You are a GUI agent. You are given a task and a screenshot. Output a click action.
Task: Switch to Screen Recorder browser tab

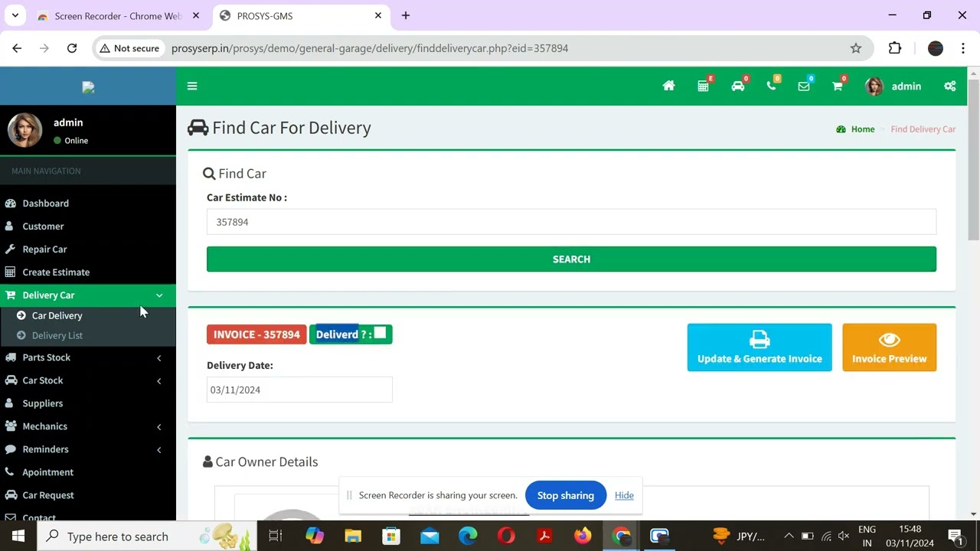pyautogui.click(x=119, y=16)
